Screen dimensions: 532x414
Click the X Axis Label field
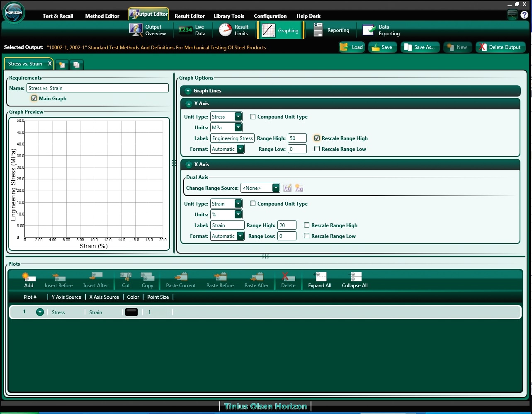227,225
